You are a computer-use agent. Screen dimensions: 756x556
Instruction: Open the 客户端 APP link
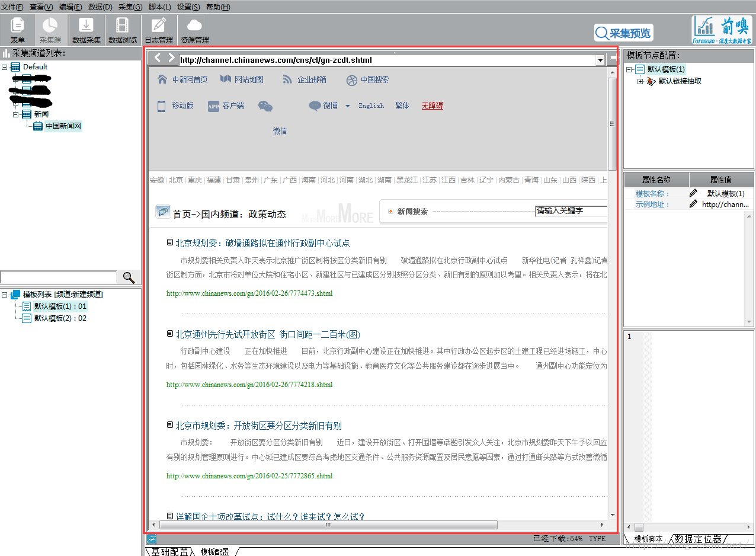(x=233, y=106)
